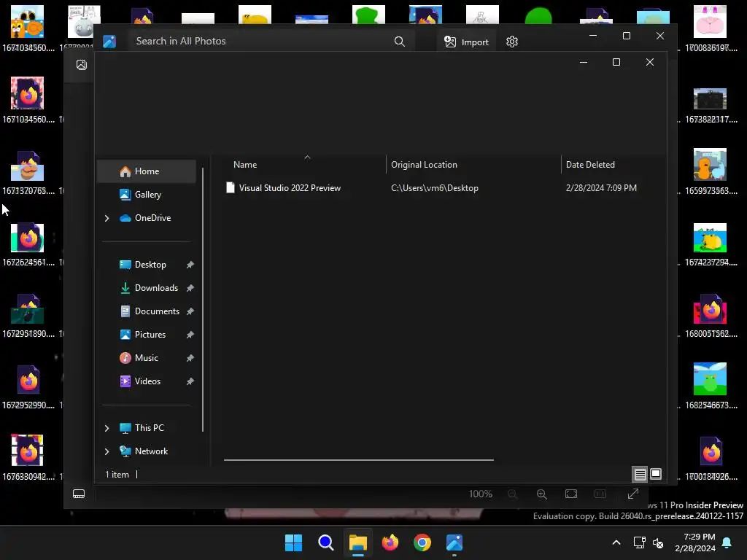Select desktop icon 1674237294 on the right

(x=711, y=244)
